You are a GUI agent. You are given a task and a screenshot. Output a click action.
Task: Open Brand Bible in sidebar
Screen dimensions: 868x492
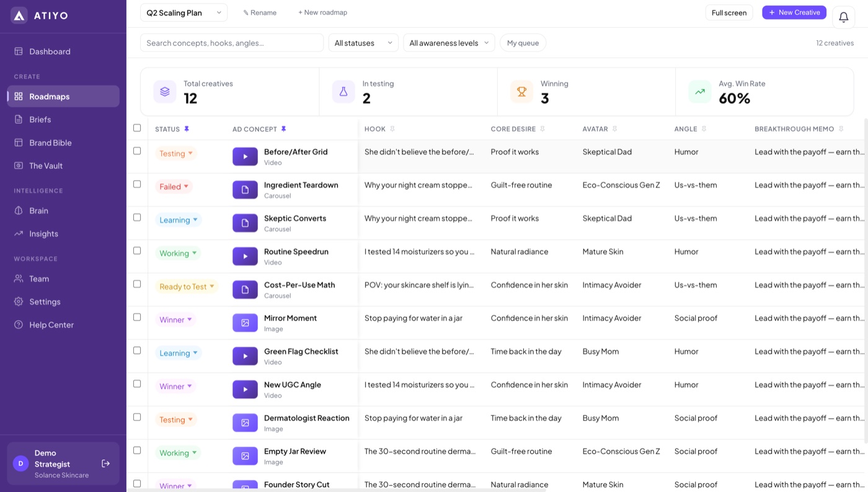click(x=63, y=143)
